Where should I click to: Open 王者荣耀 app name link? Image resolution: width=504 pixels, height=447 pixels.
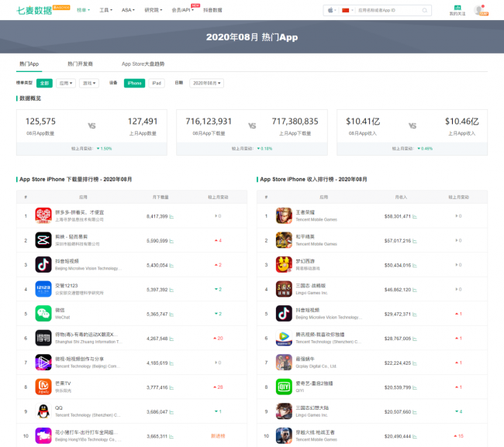pos(305,212)
